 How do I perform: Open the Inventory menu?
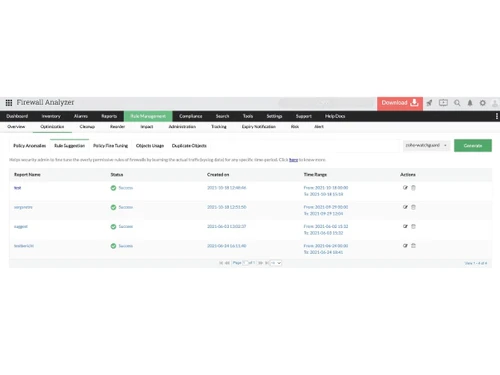51,116
